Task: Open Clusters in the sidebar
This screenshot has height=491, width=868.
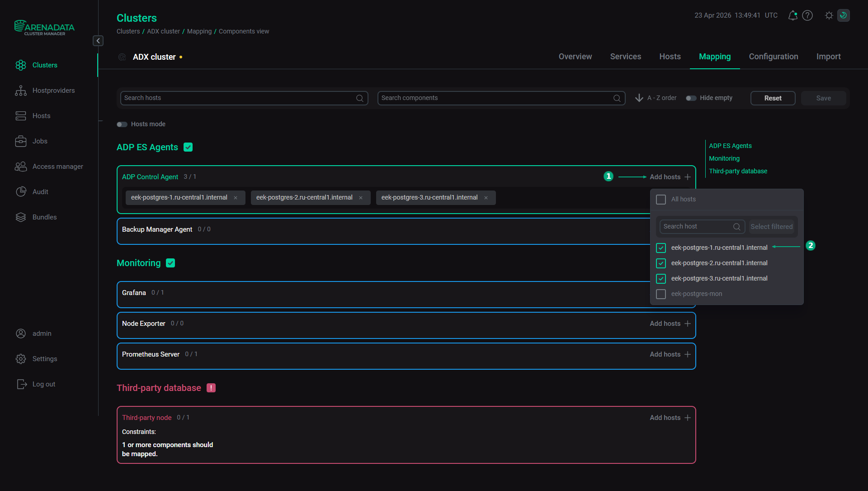Action: [45, 65]
